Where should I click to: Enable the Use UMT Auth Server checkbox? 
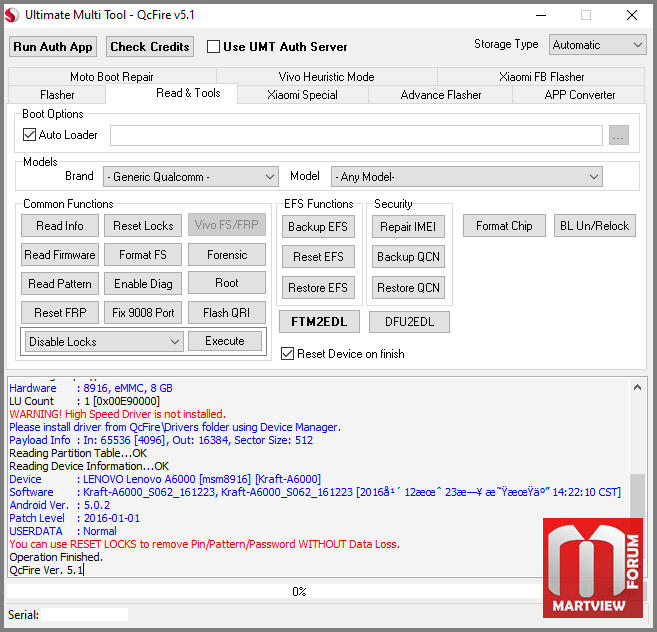213,47
